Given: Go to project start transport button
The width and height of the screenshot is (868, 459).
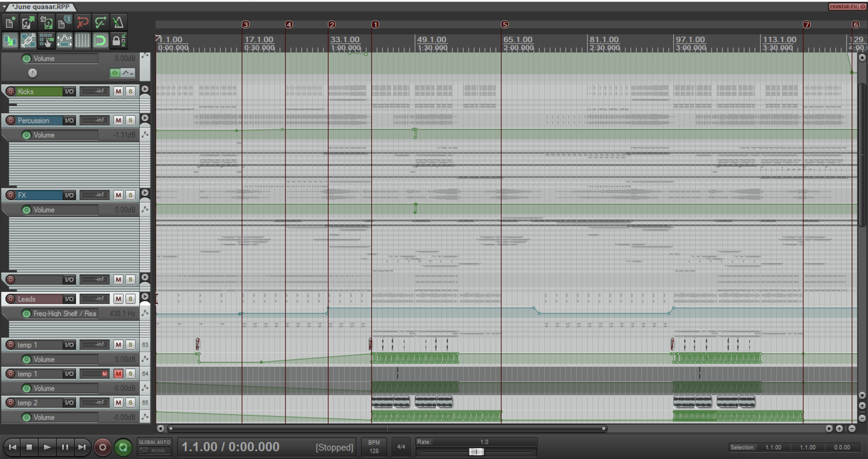Looking at the screenshot, I should 12,447.
